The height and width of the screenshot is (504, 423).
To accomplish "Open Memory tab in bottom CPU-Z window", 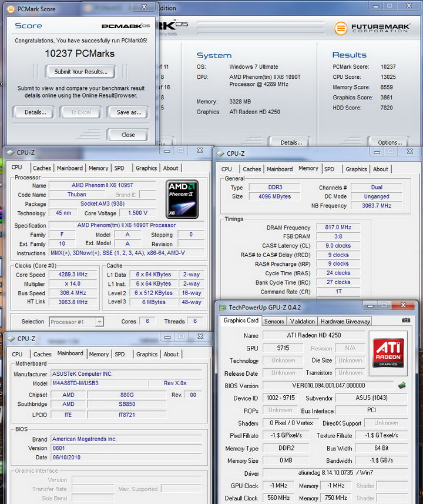I will 99,354.
